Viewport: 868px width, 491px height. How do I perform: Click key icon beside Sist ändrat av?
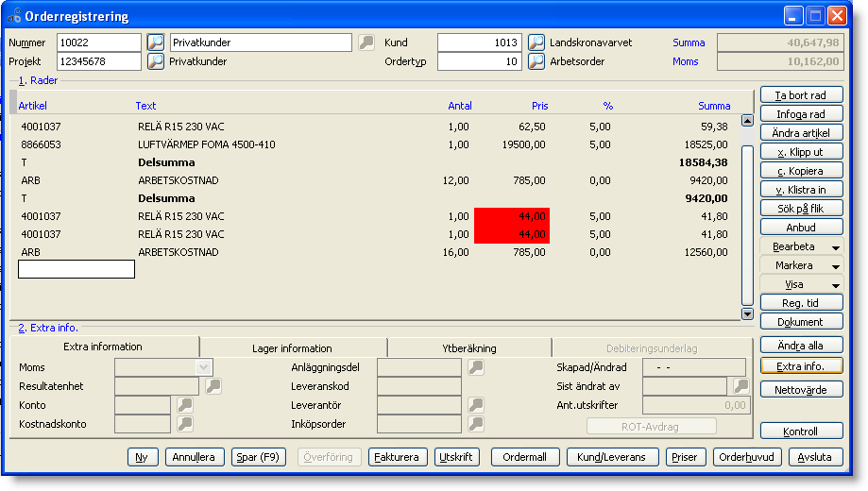[740, 386]
